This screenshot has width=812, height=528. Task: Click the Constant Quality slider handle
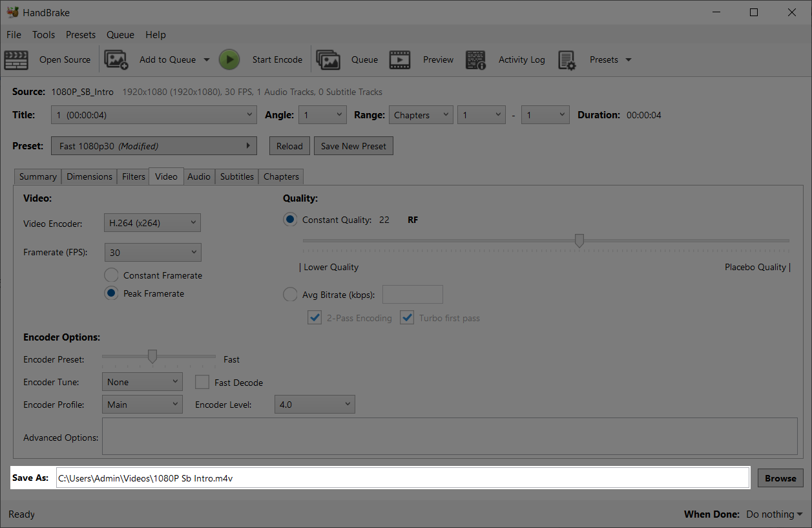click(579, 241)
